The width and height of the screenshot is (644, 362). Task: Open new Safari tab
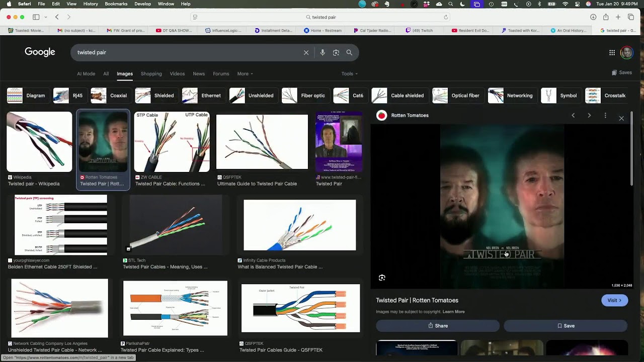(x=618, y=17)
